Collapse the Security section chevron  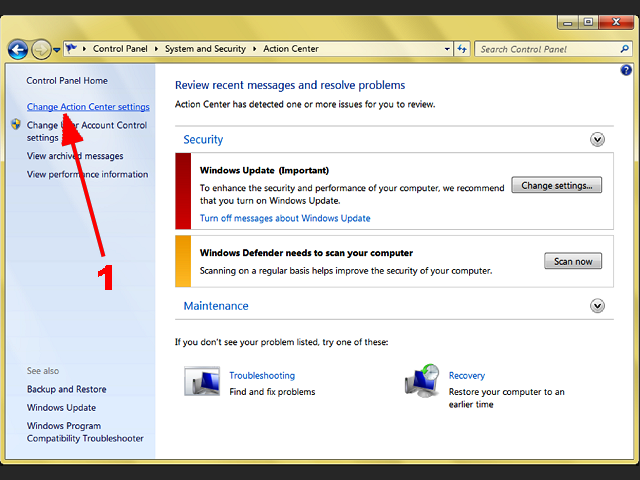click(x=597, y=140)
